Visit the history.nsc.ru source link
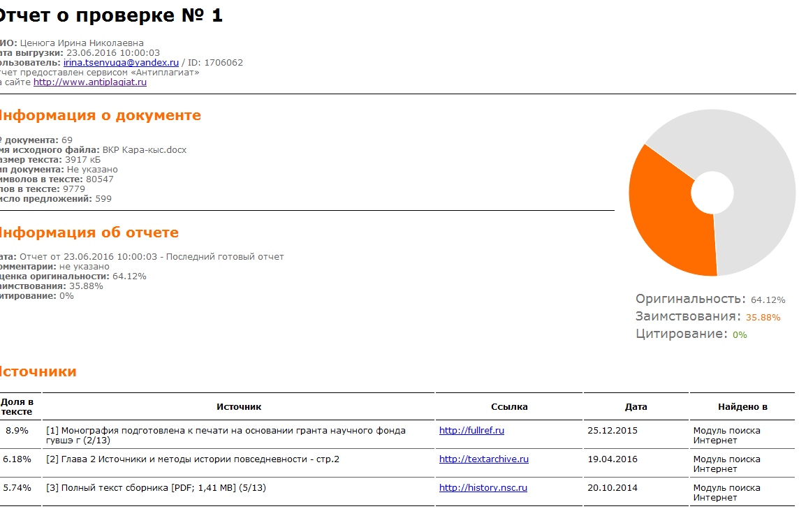 point(483,488)
